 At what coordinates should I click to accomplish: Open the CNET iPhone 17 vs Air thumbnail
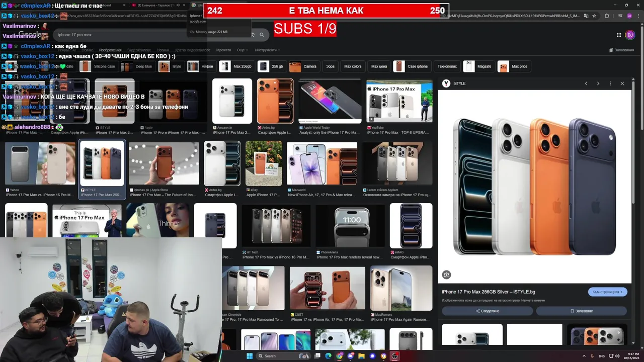[x=328, y=288]
